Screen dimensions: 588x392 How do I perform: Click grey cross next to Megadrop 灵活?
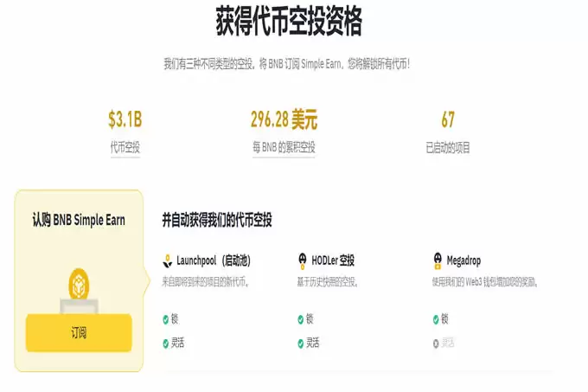pyautogui.click(x=436, y=344)
